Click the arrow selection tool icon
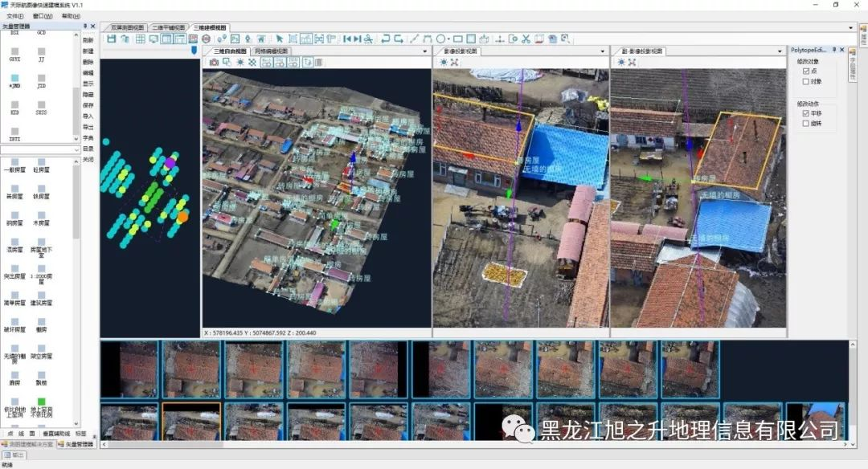Viewport: 868px width, 469px height. [279, 38]
